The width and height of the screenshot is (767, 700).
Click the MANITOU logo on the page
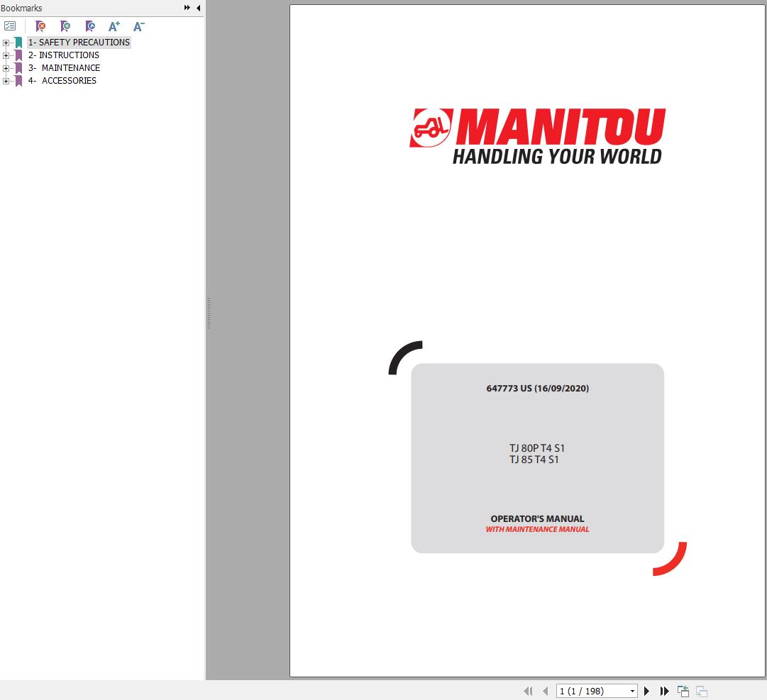537,128
